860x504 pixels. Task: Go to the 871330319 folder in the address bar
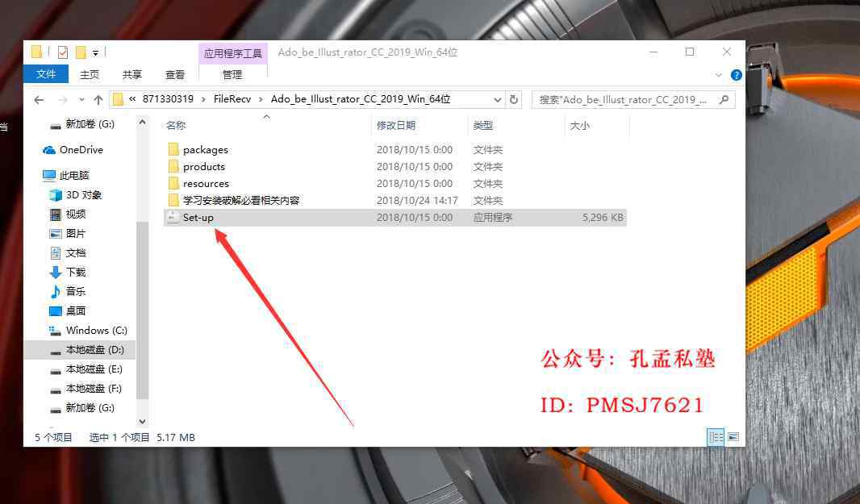point(168,99)
